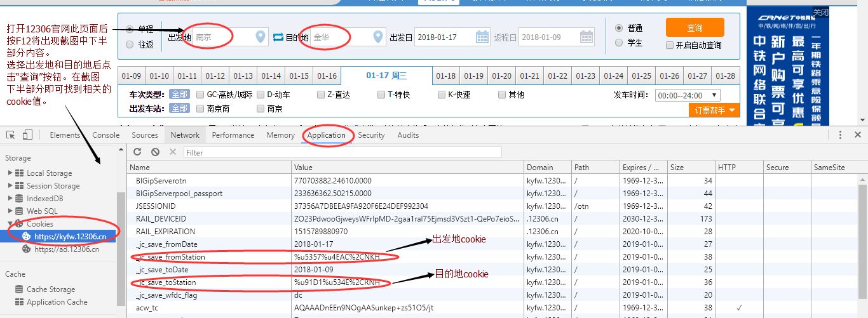The image size is (868, 318).
Task: Click the Cache Storage database icon
Action: click(20, 289)
